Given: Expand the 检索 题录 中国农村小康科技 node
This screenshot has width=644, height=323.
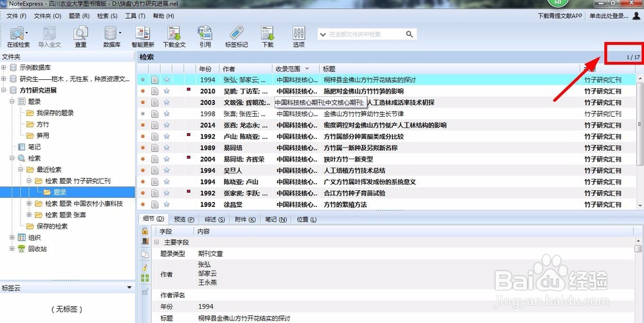Looking at the screenshot, I should (29, 204).
